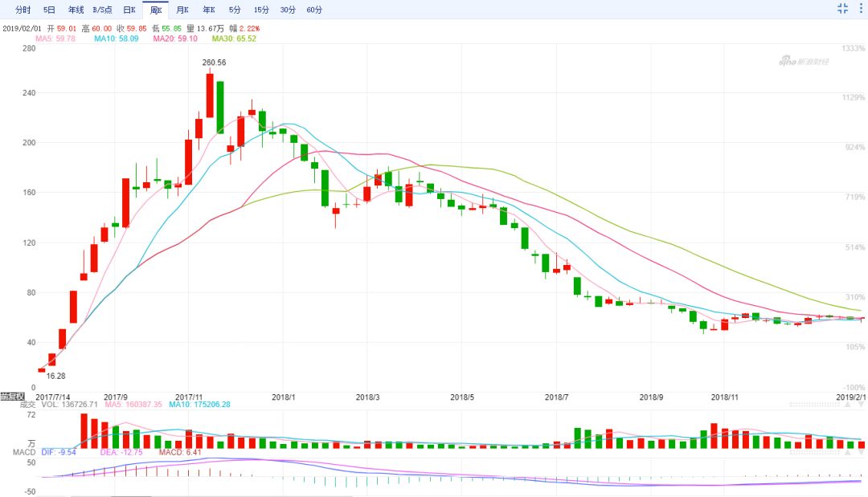Click the 260.56 peak candlestick
This screenshot has width=868, height=497.
[x=210, y=95]
